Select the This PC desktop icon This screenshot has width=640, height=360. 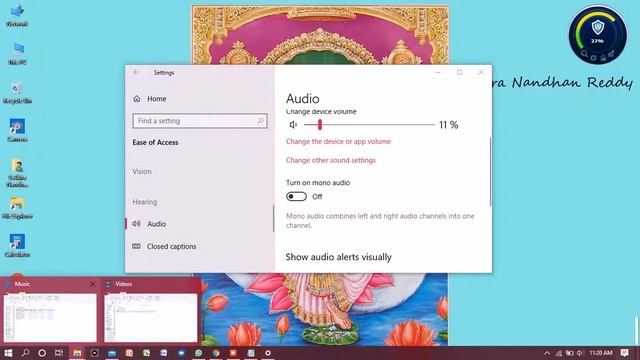[17, 53]
